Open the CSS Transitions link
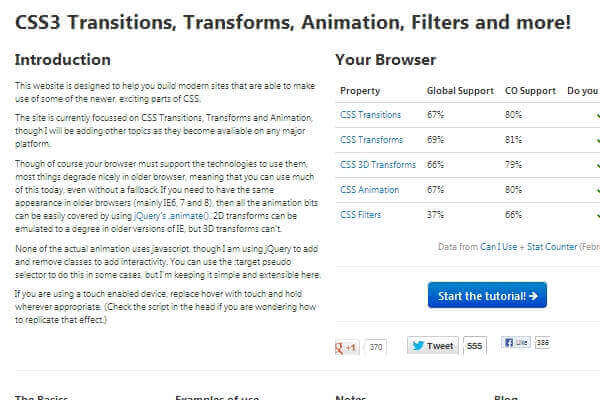The image size is (600, 400). tap(369, 115)
